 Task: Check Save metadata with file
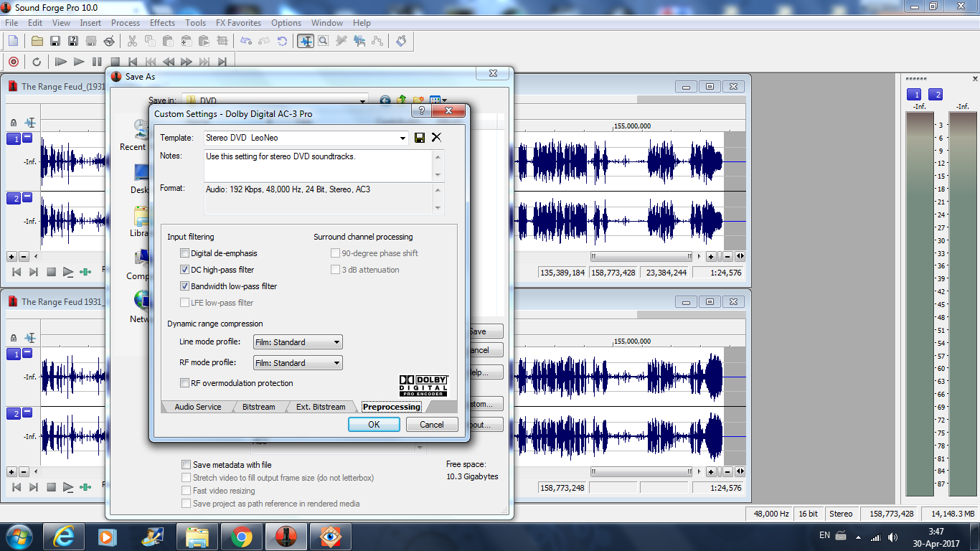[187, 465]
